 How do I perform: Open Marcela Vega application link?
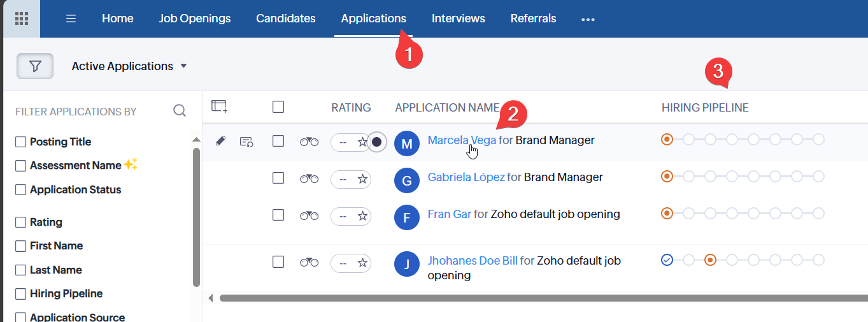point(462,140)
